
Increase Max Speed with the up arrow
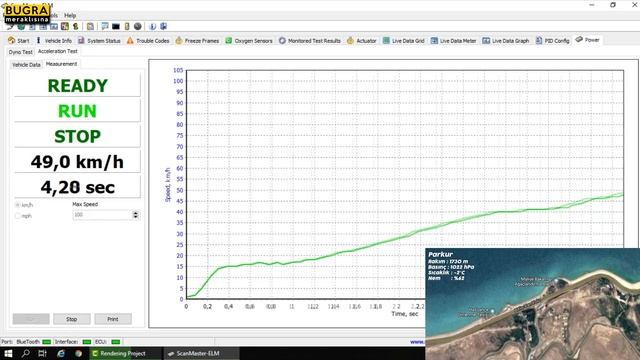tap(136, 213)
